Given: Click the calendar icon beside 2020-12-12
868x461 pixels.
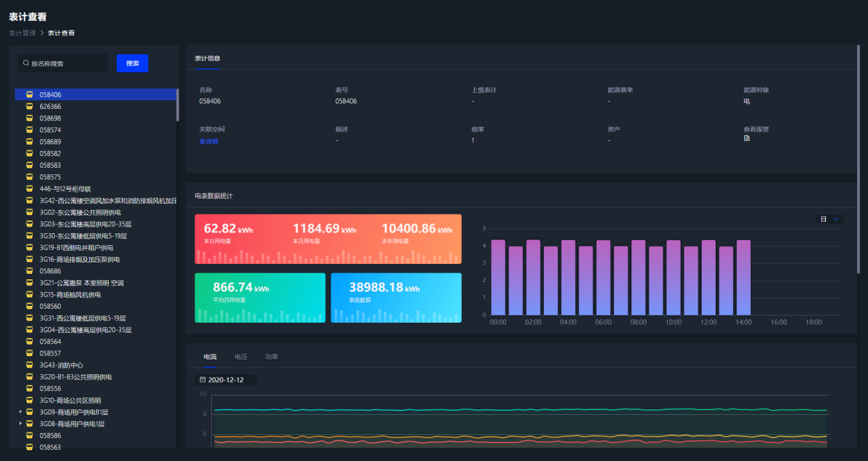Looking at the screenshot, I should coord(203,380).
